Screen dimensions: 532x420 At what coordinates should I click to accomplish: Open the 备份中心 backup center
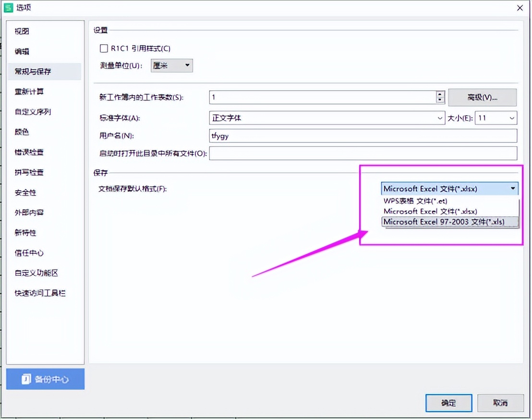point(45,379)
